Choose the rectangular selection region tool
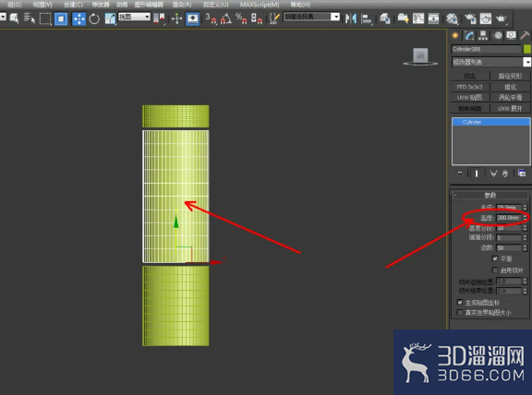532x395 pixels. pos(44,18)
